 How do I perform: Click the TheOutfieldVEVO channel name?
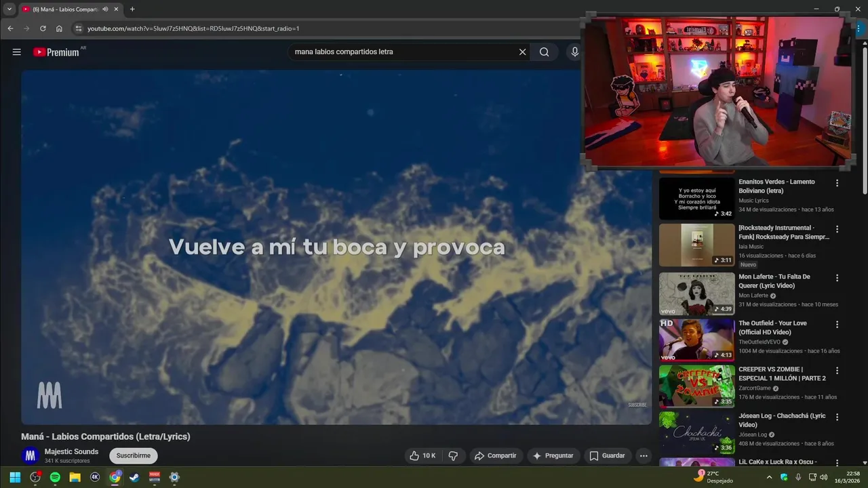tap(759, 342)
